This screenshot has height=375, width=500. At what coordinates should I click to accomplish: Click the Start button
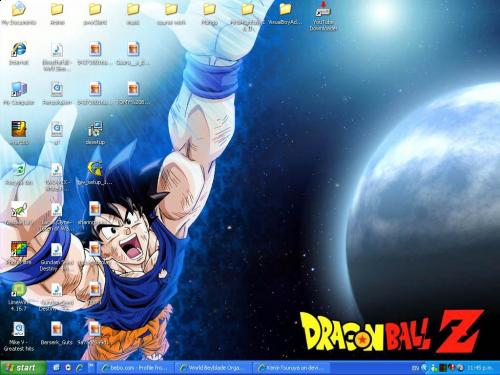click(x=23, y=368)
